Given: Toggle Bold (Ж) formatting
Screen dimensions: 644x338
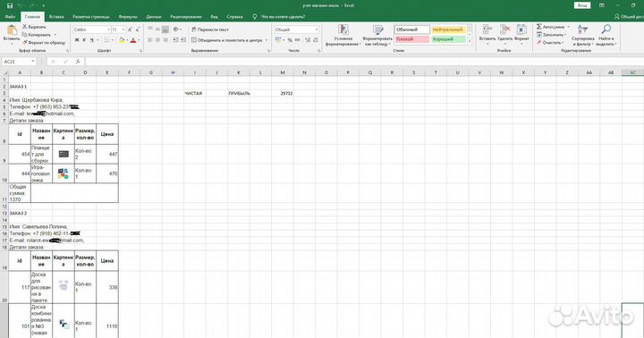Looking at the screenshot, I should pyautogui.click(x=77, y=40).
